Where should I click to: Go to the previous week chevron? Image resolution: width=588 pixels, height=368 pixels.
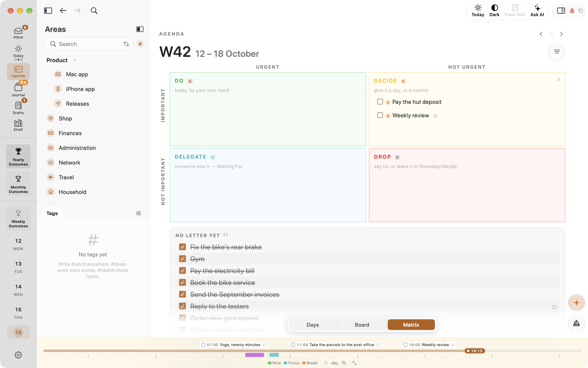pos(541,34)
